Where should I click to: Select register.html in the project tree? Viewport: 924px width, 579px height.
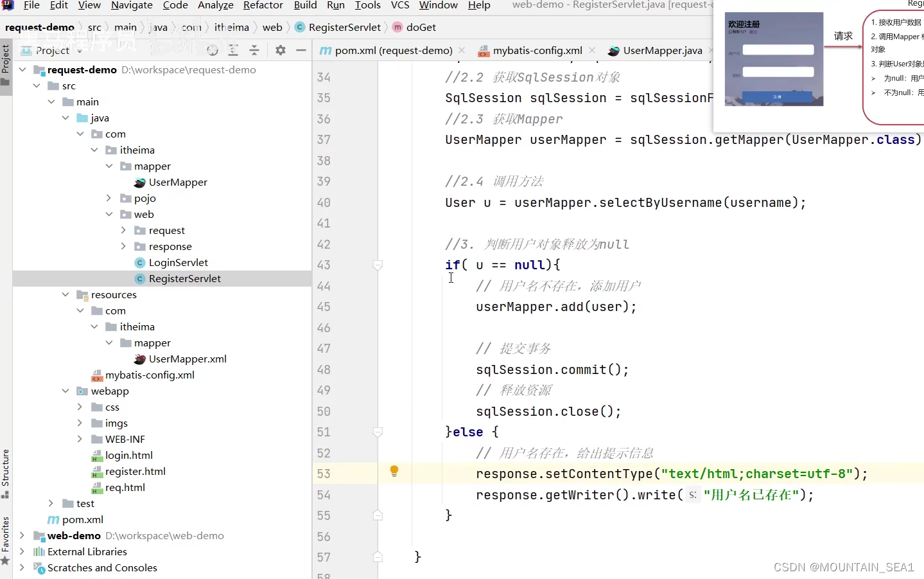click(135, 471)
